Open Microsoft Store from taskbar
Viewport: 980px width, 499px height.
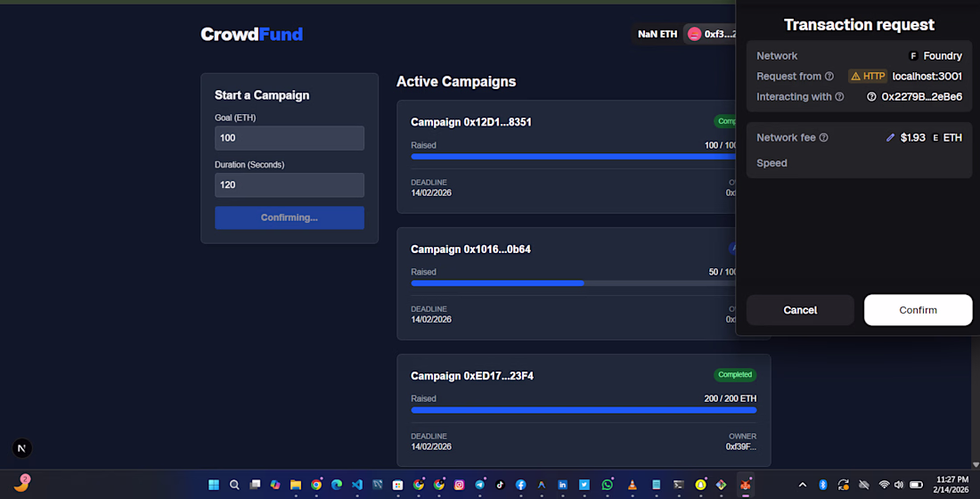pos(397,485)
